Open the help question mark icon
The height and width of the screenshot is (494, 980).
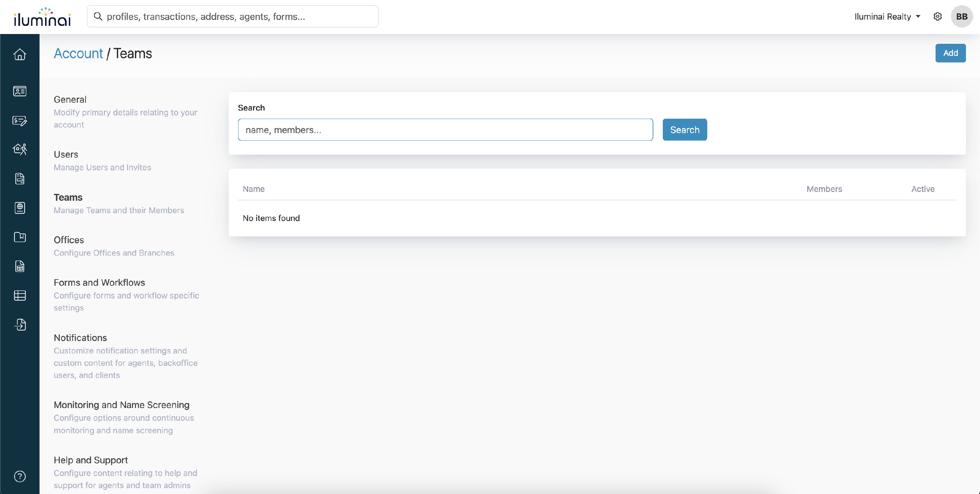(20, 476)
